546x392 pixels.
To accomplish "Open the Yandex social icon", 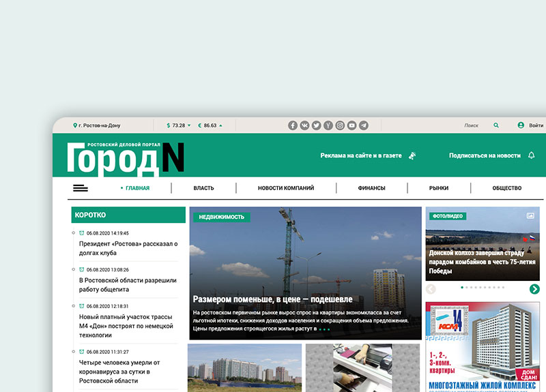I will pos(328,125).
